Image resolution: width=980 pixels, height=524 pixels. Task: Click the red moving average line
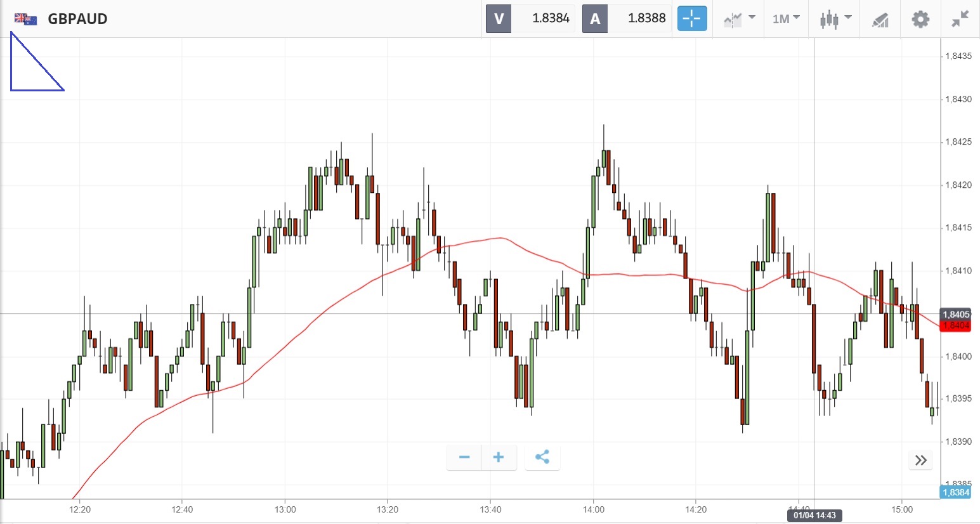[501, 238]
